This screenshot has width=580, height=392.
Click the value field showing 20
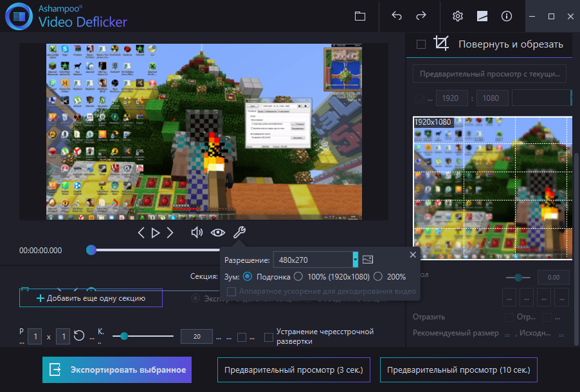click(196, 337)
